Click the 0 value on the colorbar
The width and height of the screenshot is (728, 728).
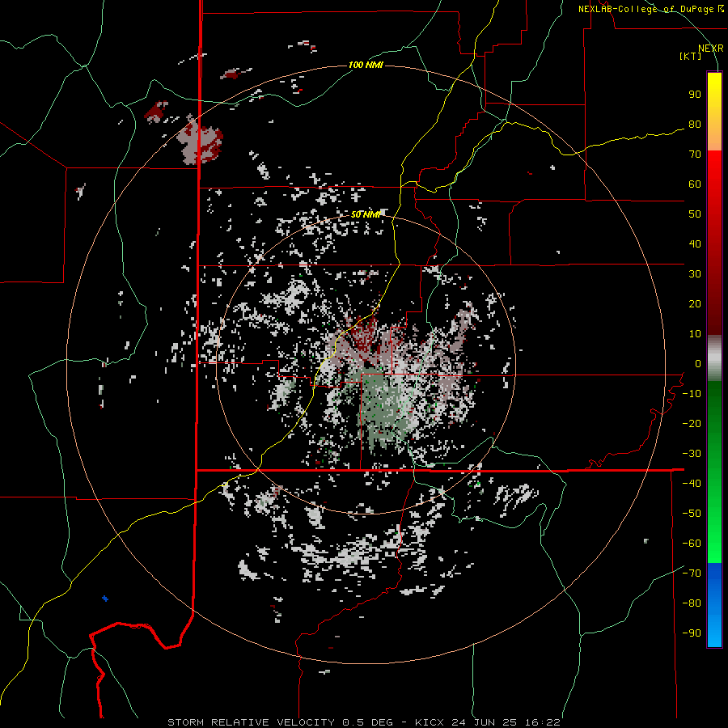[x=698, y=363]
